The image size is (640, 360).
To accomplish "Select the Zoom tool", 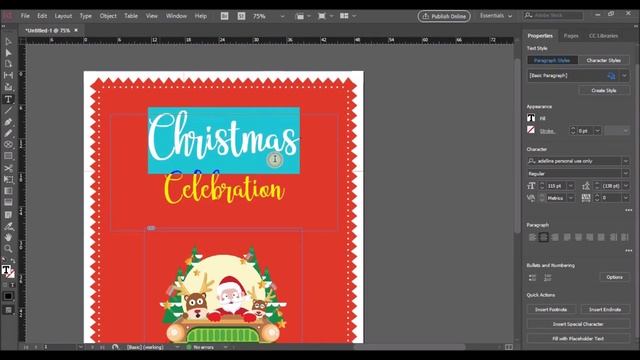I will pos(8,249).
